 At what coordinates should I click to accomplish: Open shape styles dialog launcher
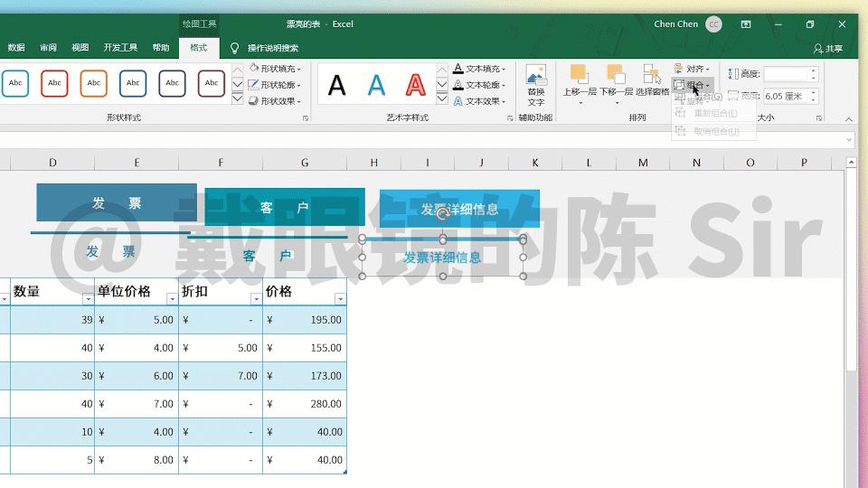305,118
